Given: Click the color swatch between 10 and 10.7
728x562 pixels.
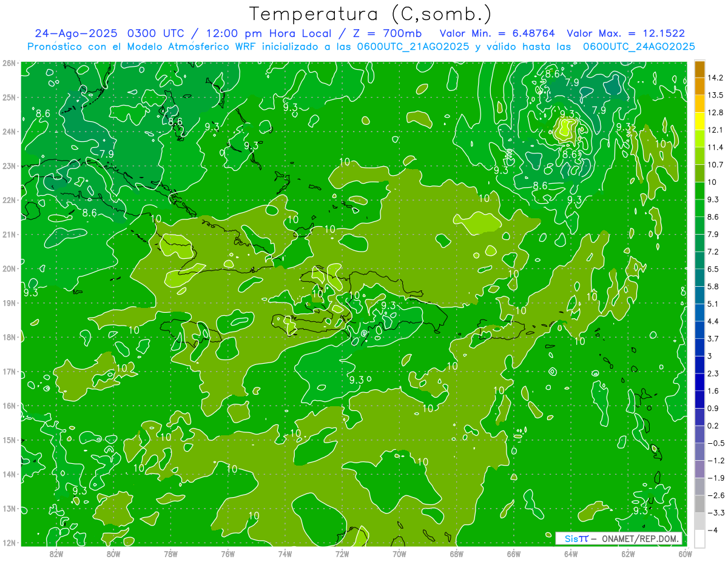Looking at the screenshot, I should 699,173.
